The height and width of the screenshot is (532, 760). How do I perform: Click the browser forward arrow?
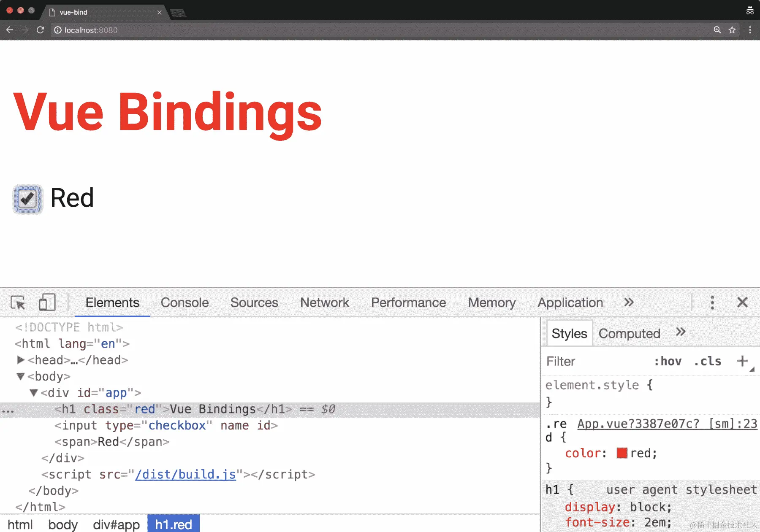point(25,30)
